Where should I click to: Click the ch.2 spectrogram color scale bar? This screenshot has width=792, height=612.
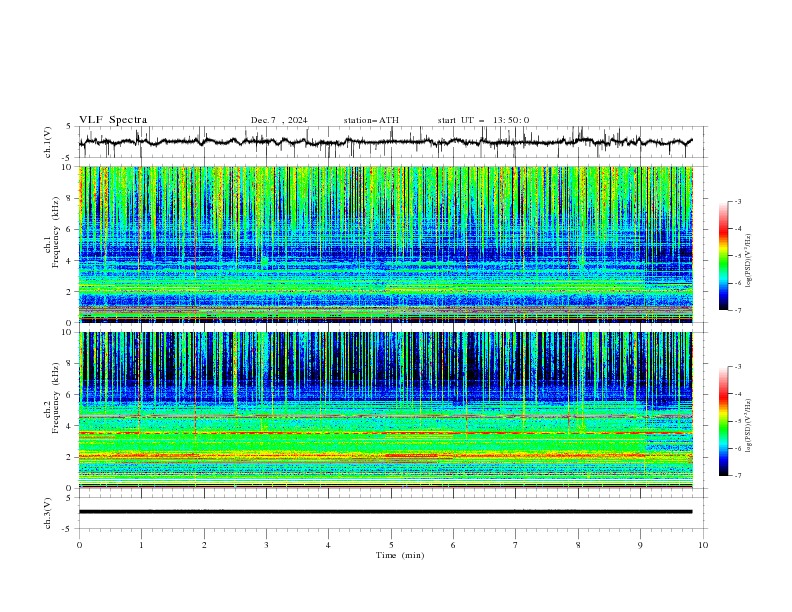pos(723,421)
